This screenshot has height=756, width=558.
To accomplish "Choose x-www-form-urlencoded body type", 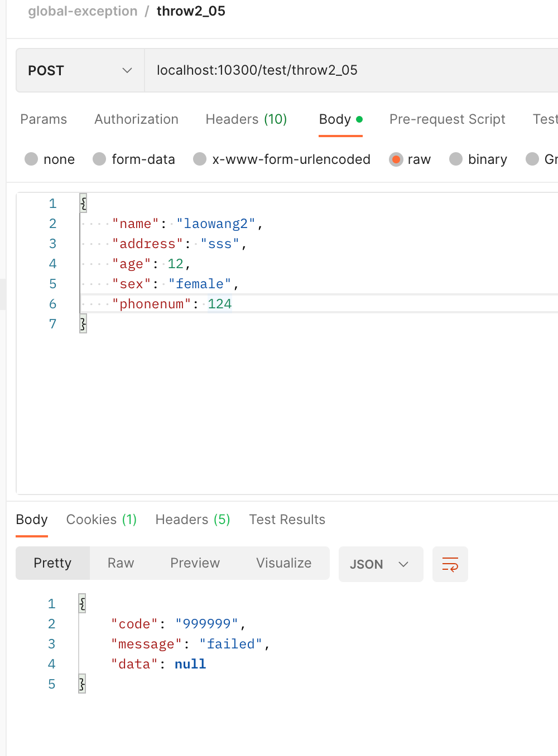I will point(200,159).
